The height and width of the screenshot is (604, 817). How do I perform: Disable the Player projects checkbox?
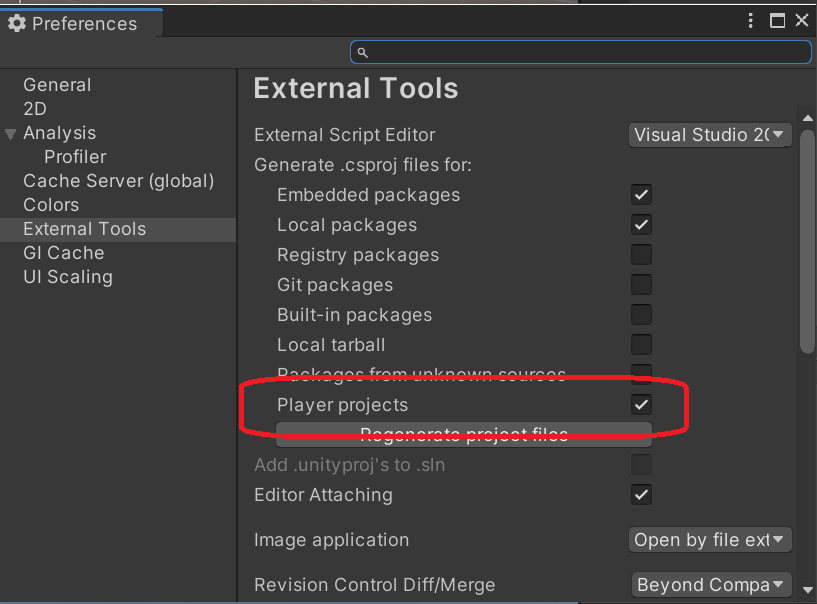tap(641, 404)
